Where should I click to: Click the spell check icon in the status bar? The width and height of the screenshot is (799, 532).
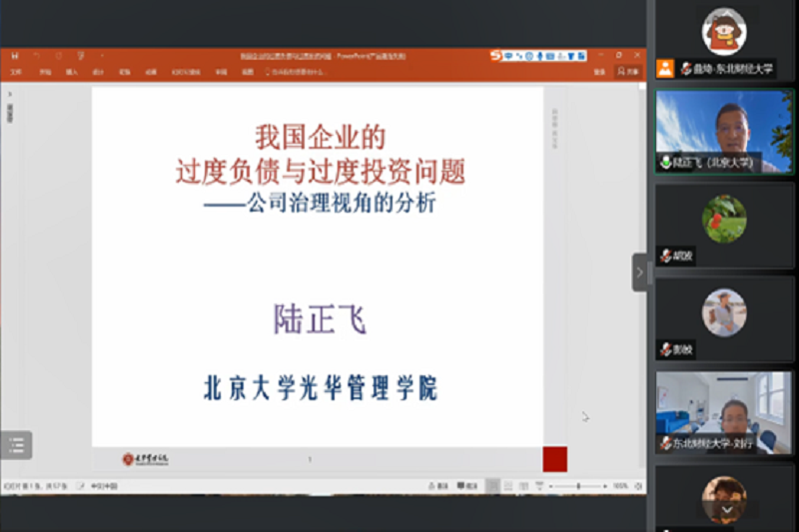pyautogui.click(x=80, y=486)
